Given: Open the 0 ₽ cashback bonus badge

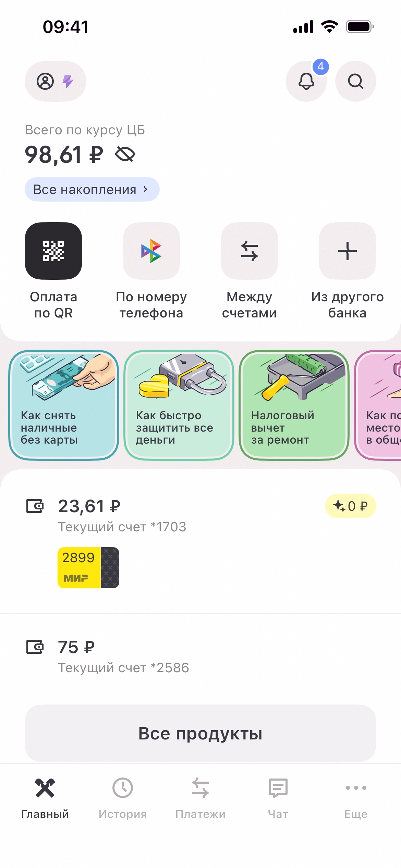Looking at the screenshot, I should (x=350, y=506).
